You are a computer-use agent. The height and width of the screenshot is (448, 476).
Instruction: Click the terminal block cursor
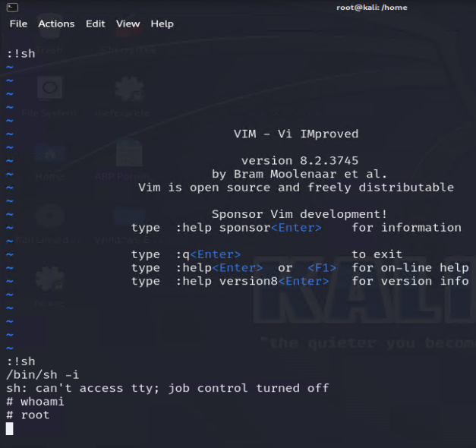coord(9,428)
